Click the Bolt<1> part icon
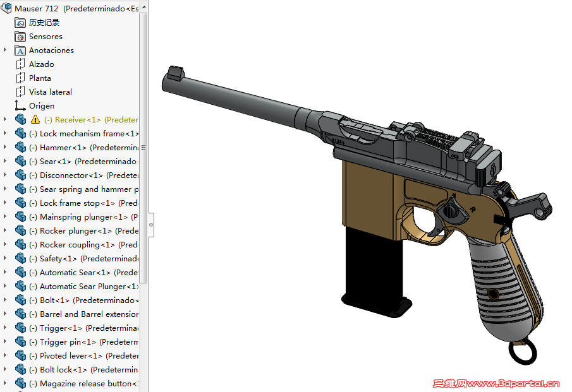Screen dimensions: 572x392 20,300
